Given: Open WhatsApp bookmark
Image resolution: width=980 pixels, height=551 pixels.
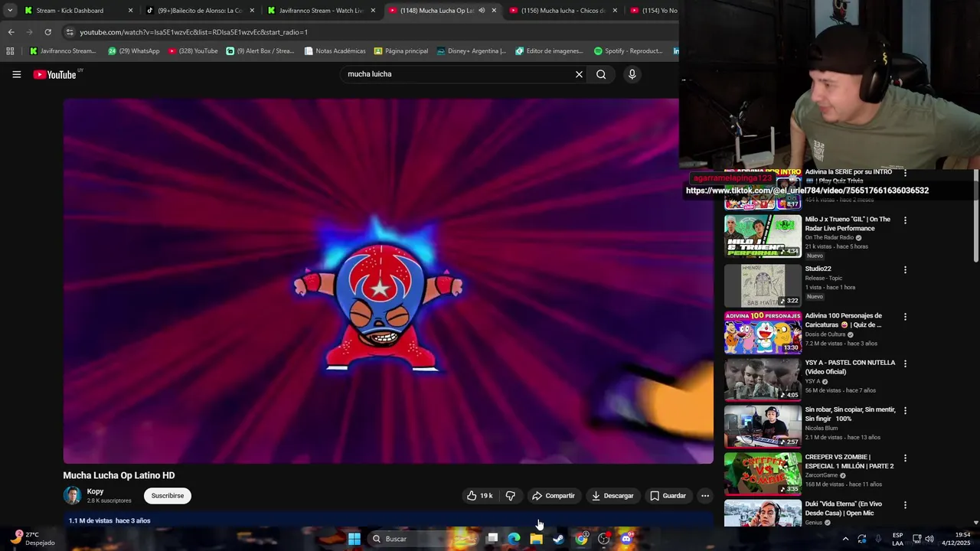Looking at the screenshot, I should click(133, 51).
